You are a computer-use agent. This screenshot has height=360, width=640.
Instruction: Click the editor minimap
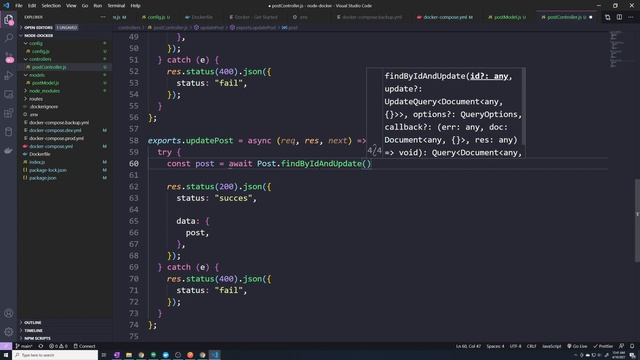tap(616, 49)
